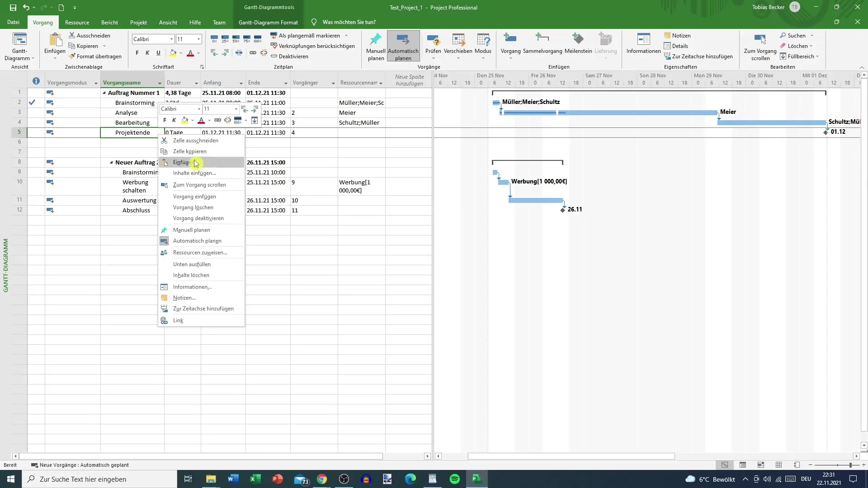The width and height of the screenshot is (868, 488).
Task: Toggle italic K in ribbon font group
Action: tap(147, 53)
